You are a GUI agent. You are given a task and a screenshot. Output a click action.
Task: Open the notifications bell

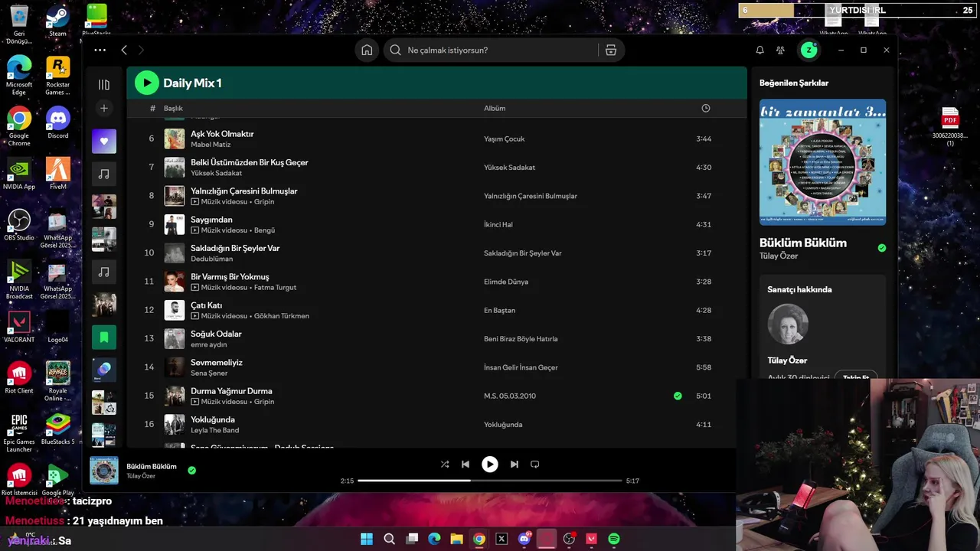pos(759,50)
